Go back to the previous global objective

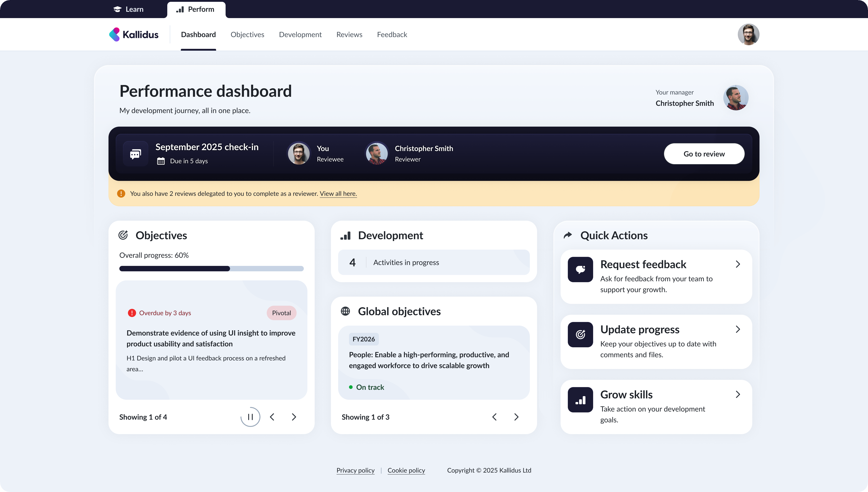point(494,417)
